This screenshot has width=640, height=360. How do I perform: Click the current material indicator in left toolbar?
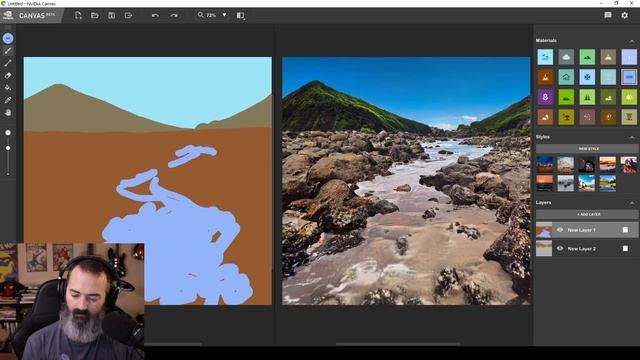point(8,38)
